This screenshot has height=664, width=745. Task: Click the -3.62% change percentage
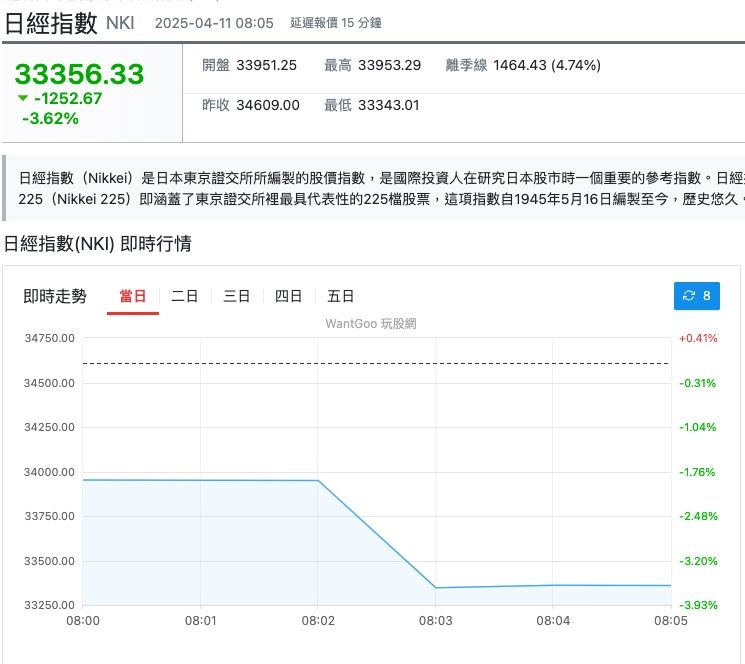pyautogui.click(x=50, y=118)
